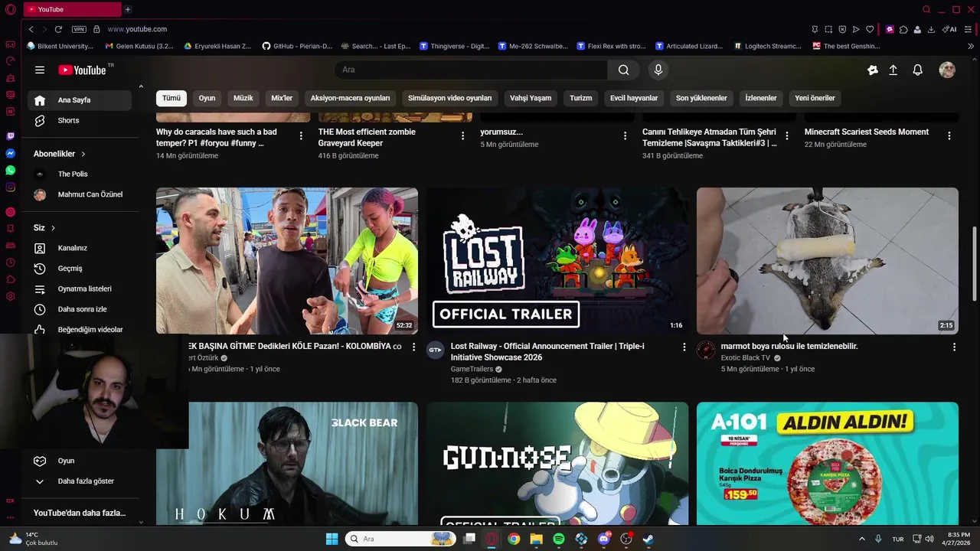Select the Müzik filter chip
This screenshot has width=980, height=551.
click(x=243, y=98)
